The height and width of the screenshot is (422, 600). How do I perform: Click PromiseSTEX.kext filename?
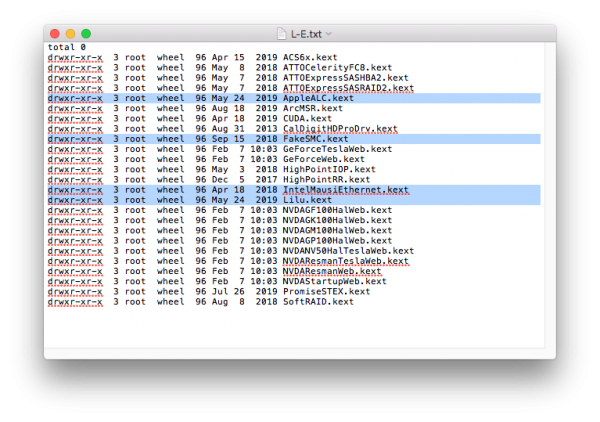326,292
